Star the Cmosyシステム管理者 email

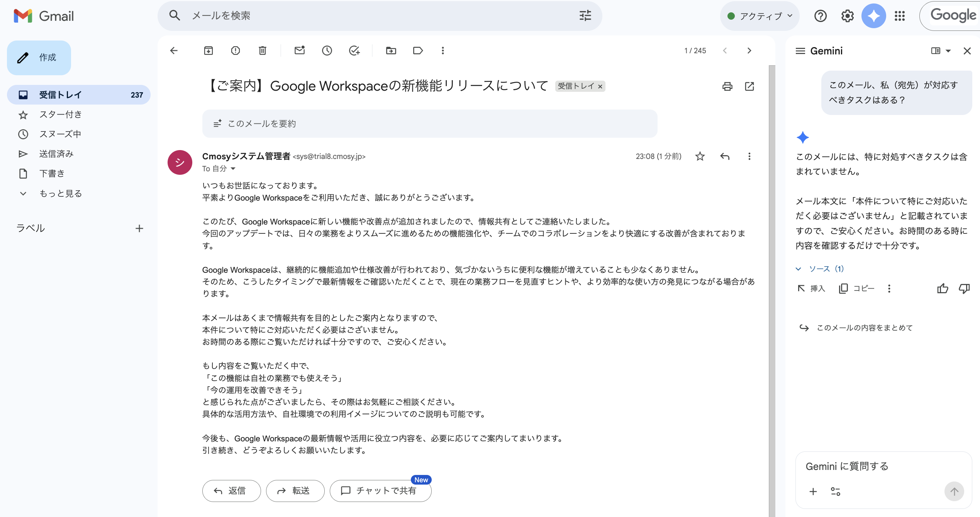(700, 156)
